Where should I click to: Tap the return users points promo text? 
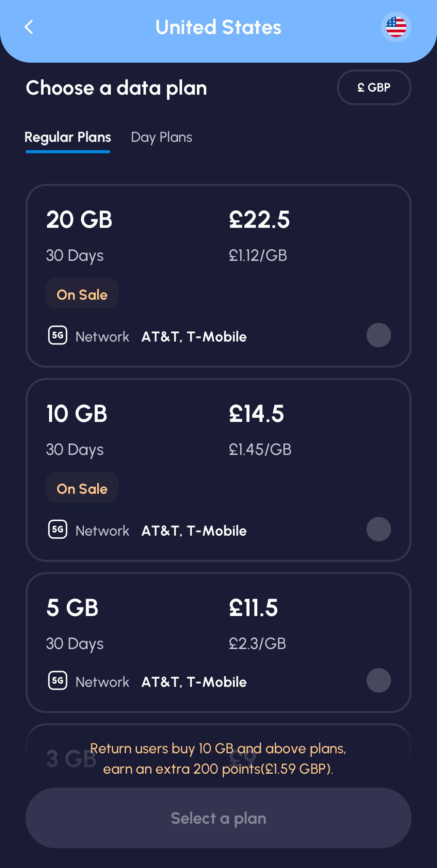tap(218, 759)
